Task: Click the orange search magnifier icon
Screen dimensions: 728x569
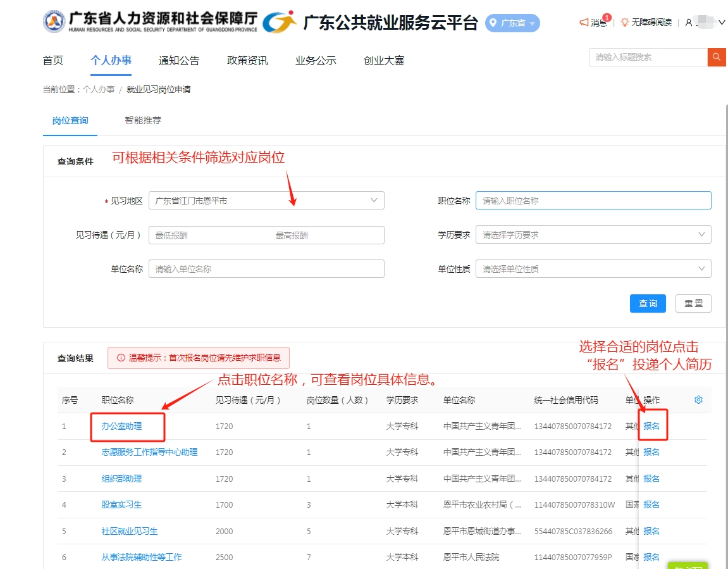Action: pyautogui.click(x=716, y=57)
